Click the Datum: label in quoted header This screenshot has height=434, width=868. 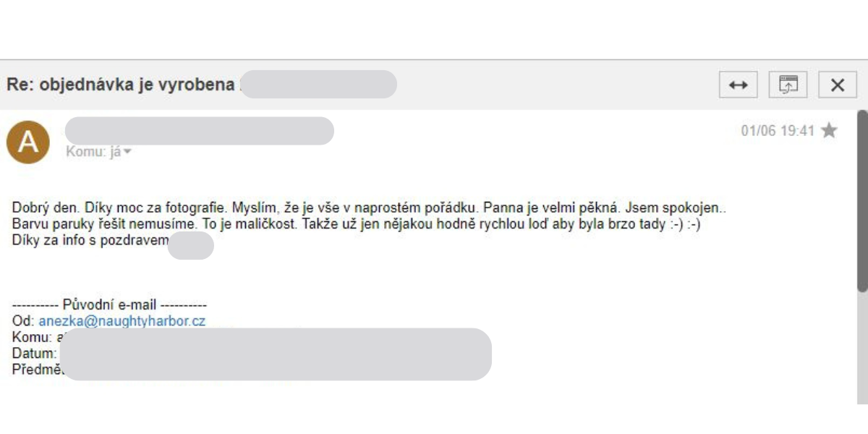34,354
